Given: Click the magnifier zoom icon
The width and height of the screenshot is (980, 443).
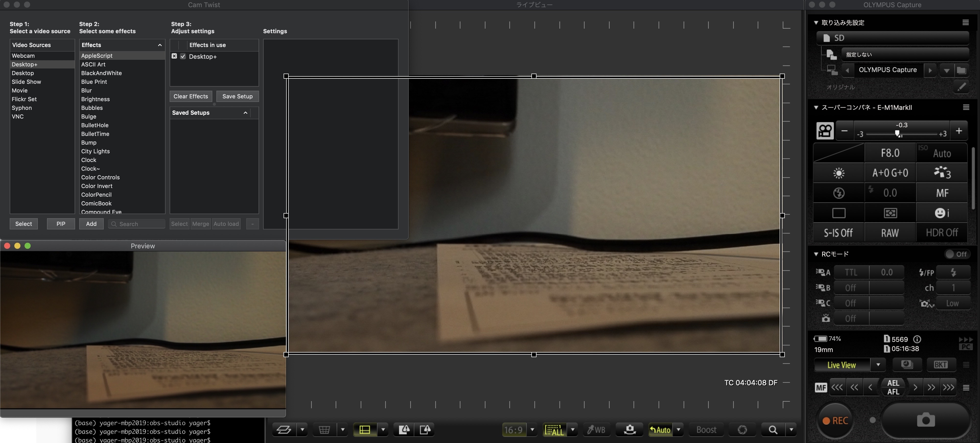Looking at the screenshot, I should pos(773,430).
